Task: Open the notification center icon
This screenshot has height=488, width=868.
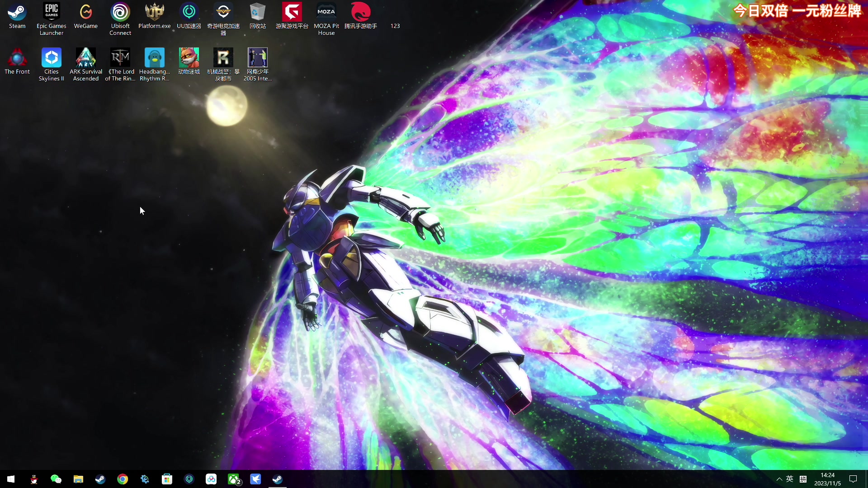Action: click(853, 479)
